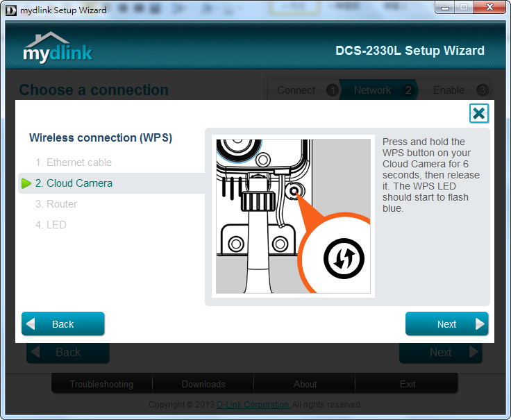Open the Downloads section
The image size is (511, 420).
[x=203, y=384]
